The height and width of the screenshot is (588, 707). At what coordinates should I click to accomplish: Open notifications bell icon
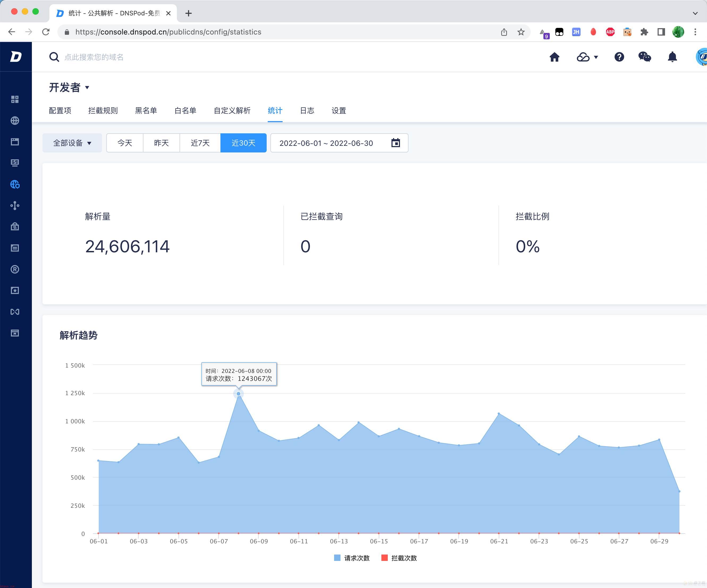pos(672,57)
